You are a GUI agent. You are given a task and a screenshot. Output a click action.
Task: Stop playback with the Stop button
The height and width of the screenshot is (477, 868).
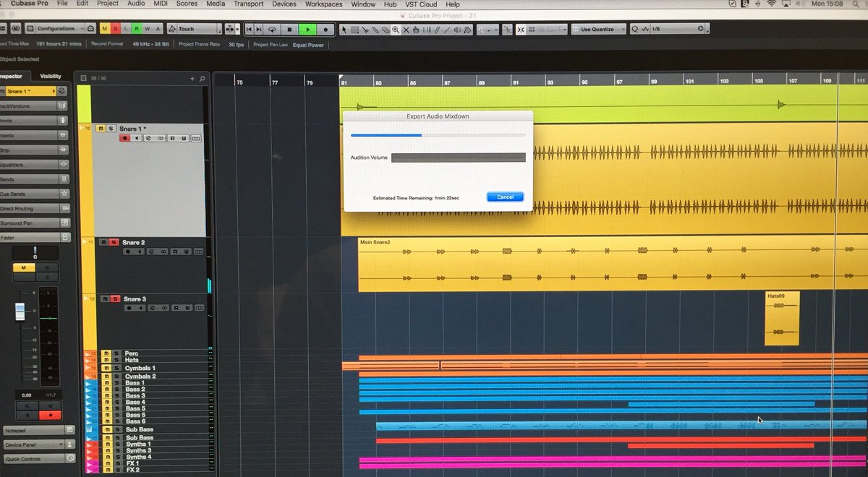click(x=289, y=29)
